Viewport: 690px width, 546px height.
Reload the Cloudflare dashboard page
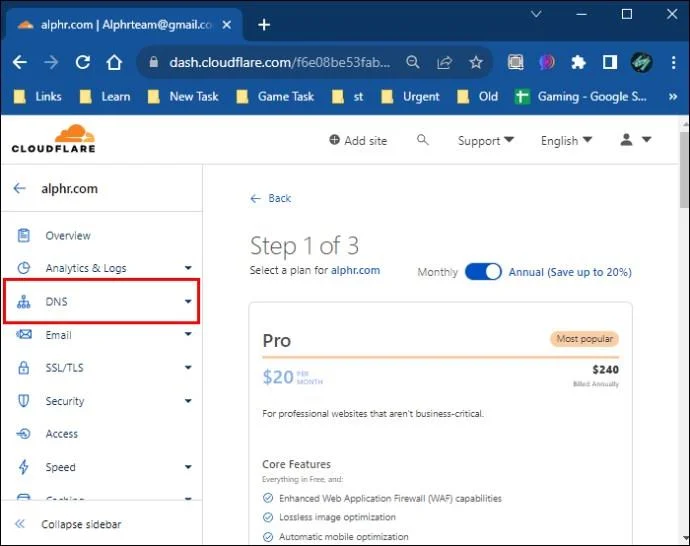point(83,62)
